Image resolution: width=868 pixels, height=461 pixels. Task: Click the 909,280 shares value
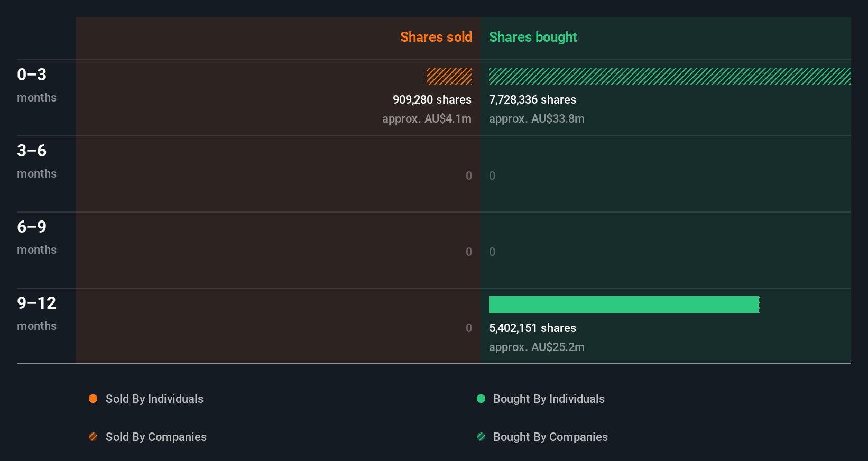click(x=432, y=99)
